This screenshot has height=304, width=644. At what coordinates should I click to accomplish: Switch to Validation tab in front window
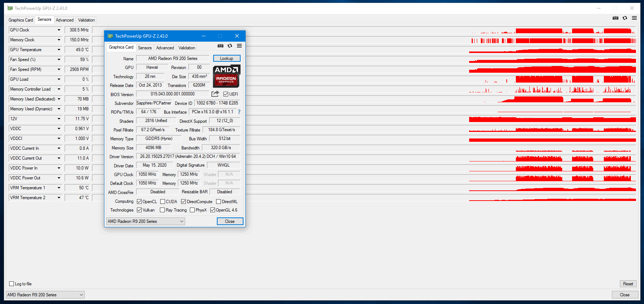(187, 48)
